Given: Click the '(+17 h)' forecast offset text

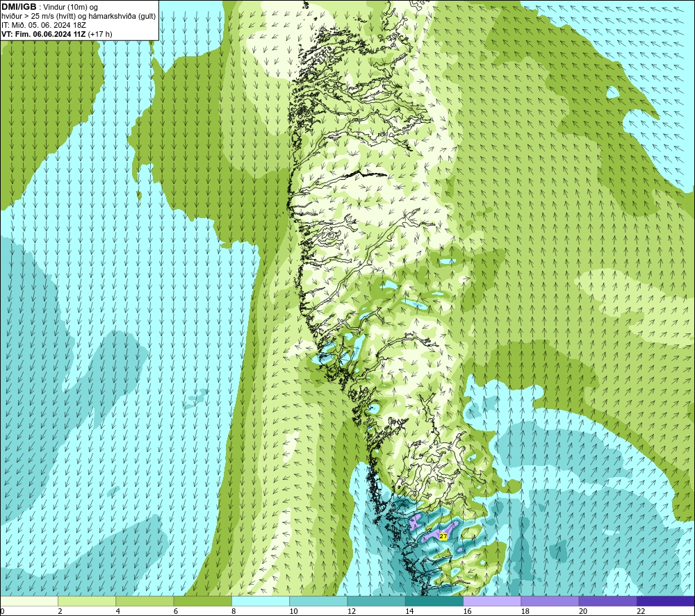Looking at the screenshot, I should tap(100, 34).
